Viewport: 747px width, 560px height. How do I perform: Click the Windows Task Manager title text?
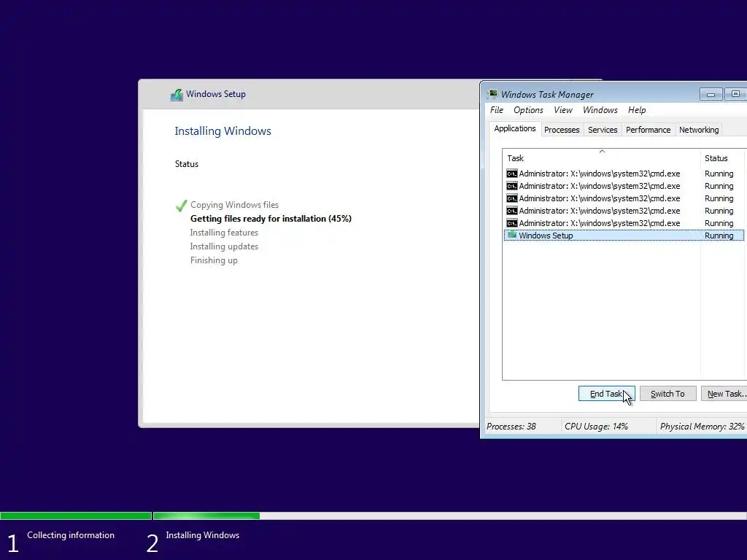[547, 94]
